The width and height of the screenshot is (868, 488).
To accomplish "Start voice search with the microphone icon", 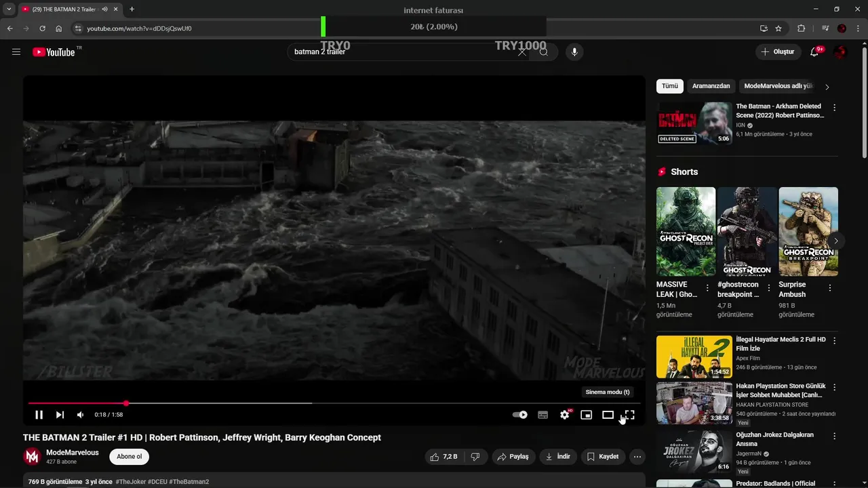I will [x=574, y=52].
